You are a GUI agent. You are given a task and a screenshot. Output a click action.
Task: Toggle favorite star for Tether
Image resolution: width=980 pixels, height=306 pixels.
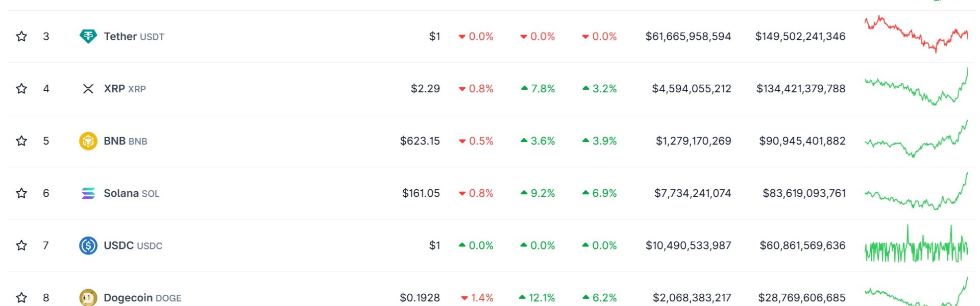pos(21,36)
